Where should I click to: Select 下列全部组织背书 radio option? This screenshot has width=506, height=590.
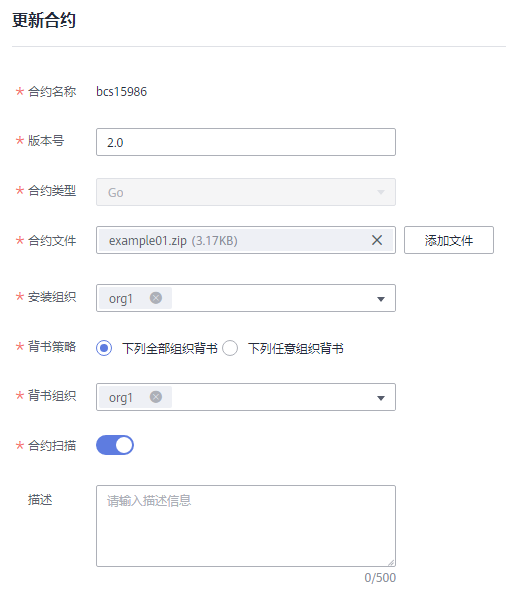(104, 348)
